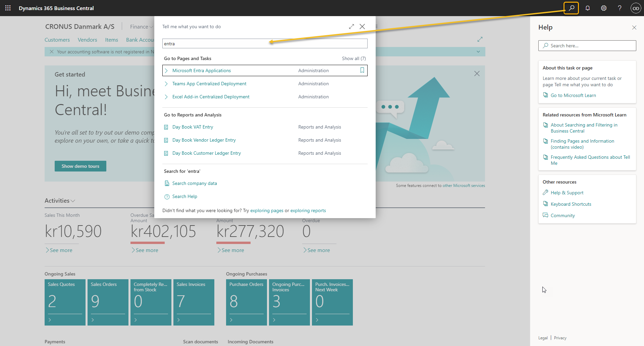Click the Day Book Customer Ledger Entry icon
This screenshot has width=644, height=346.
(166, 153)
